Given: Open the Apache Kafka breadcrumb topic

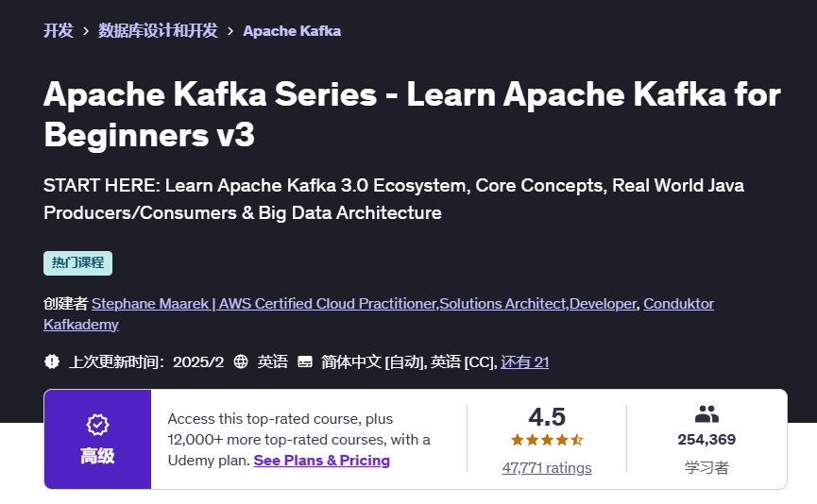Looking at the screenshot, I should (292, 31).
